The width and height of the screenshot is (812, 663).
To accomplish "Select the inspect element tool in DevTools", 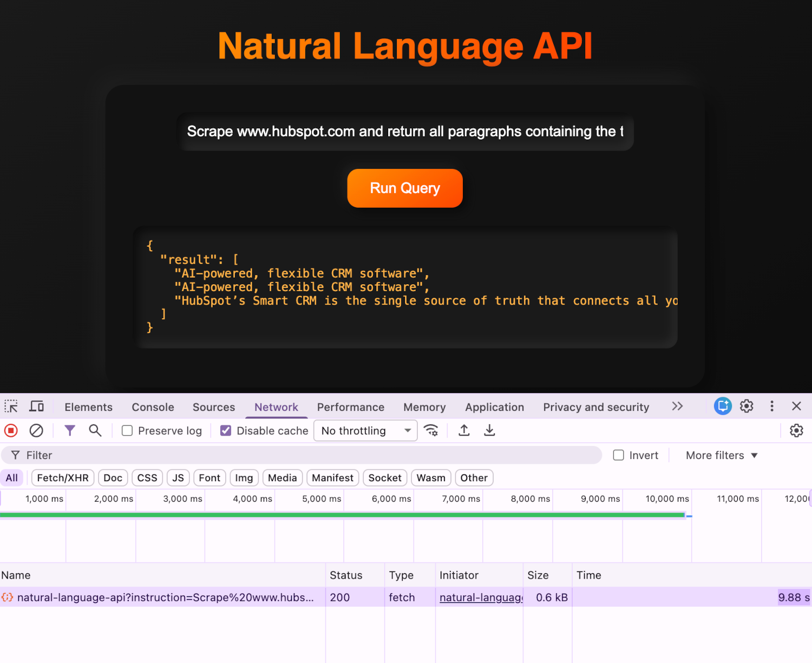I will point(11,406).
